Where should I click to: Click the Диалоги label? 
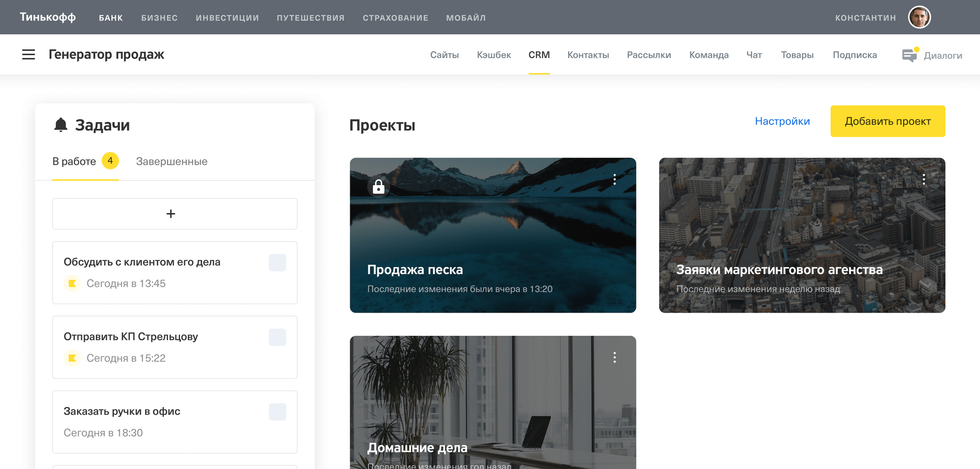pyautogui.click(x=943, y=56)
